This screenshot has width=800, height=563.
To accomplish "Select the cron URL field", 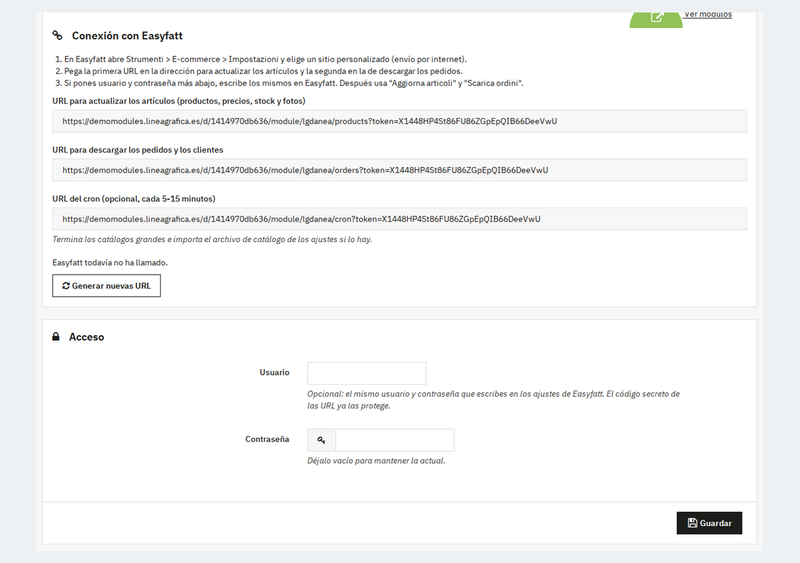I will pyautogui.click(x=399, y=219).
